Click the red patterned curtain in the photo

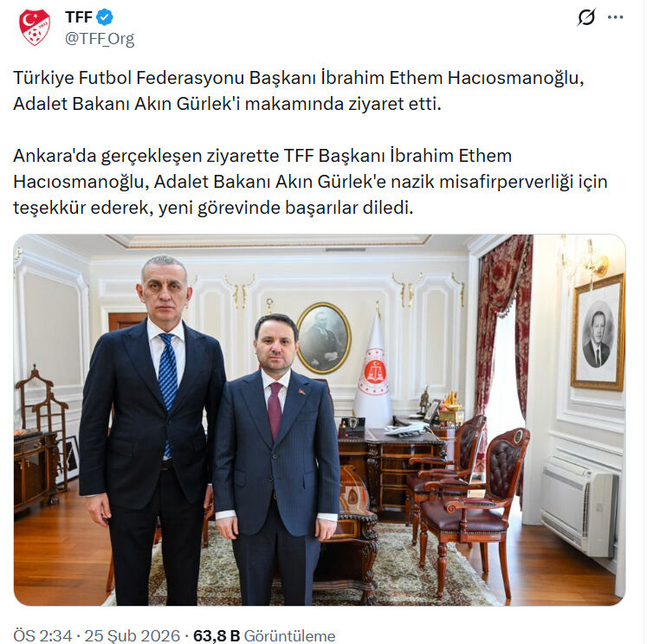coord(505,329)
